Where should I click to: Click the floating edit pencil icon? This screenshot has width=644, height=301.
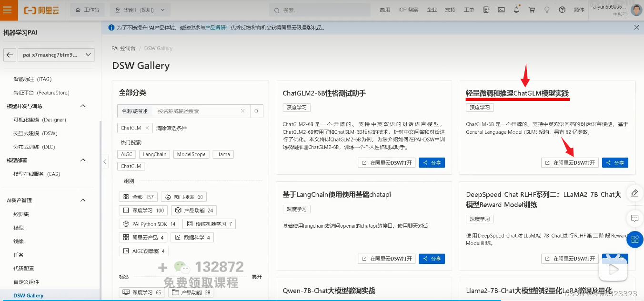[x=634, y=193]
